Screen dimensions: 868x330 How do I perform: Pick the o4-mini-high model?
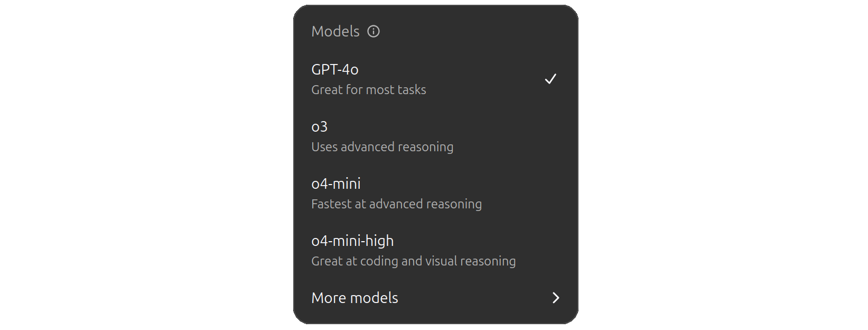(x=435, y=250)
